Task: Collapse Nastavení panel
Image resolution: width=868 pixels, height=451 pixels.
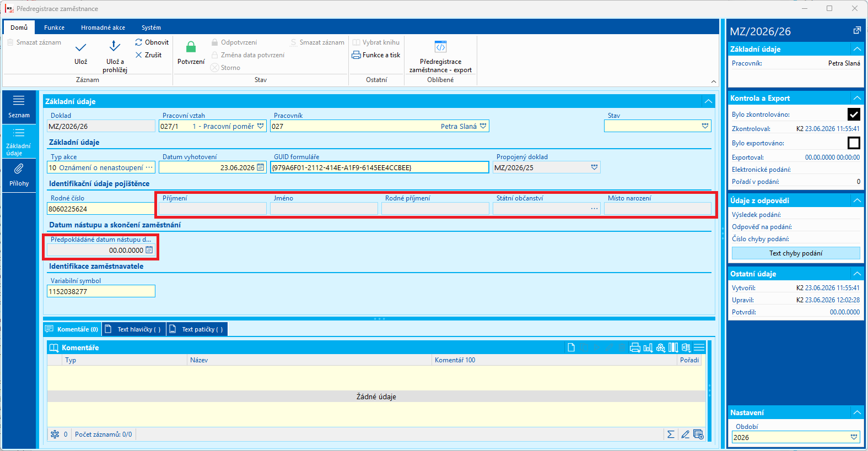Action: click(x=857, y=412)
